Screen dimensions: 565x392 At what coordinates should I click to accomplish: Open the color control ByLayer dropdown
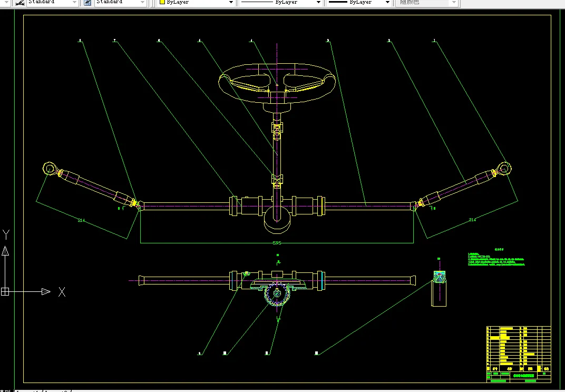[x=197, y=2]
